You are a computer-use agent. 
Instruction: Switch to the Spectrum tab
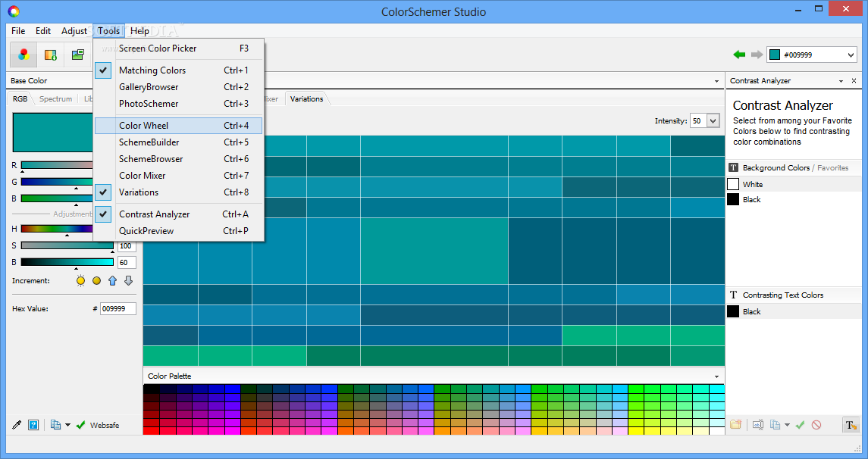55,98
